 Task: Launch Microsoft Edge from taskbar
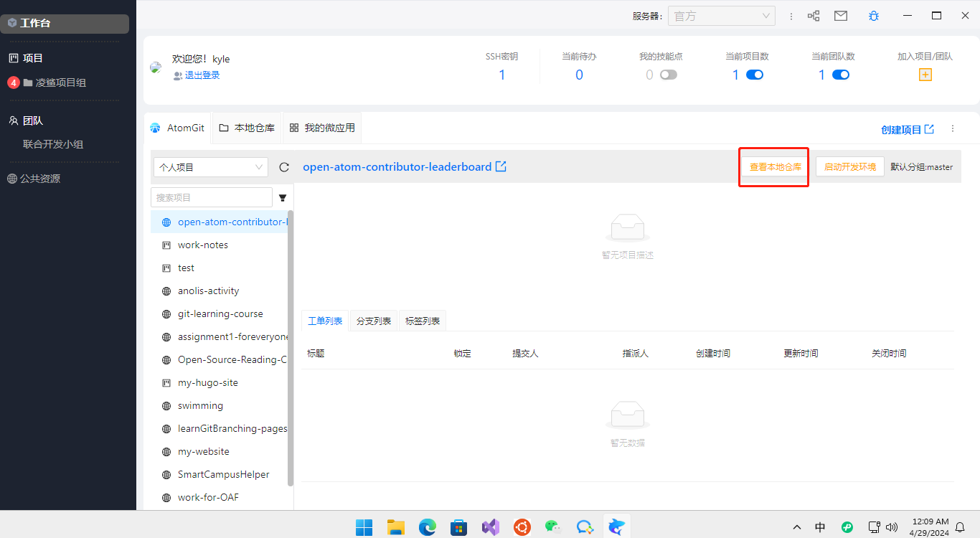428,527
